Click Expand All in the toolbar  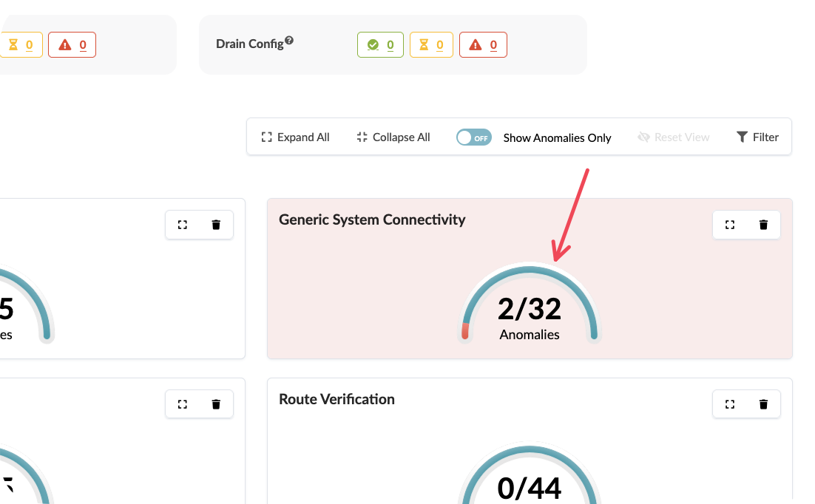coord(295,137)
